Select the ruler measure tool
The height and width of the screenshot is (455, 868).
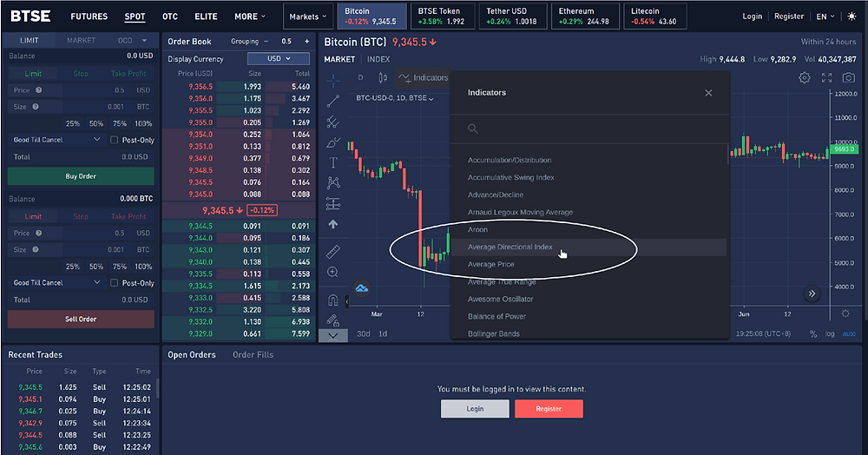click(333, 252)
